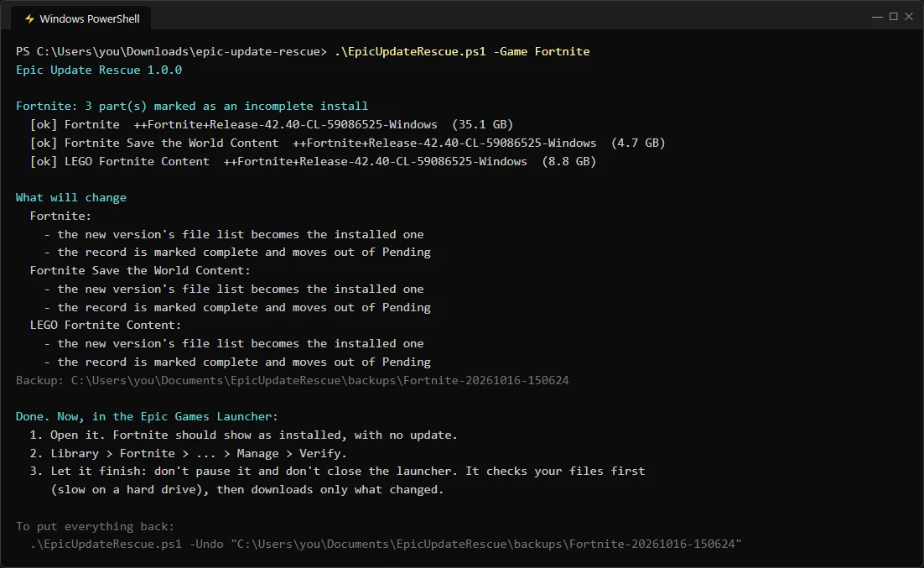Click the prompt path 'PS C:\Users\you\Downloads\epic-update-rescue>'
Screen dimensions: 924x568
click(x=171, y=52)
